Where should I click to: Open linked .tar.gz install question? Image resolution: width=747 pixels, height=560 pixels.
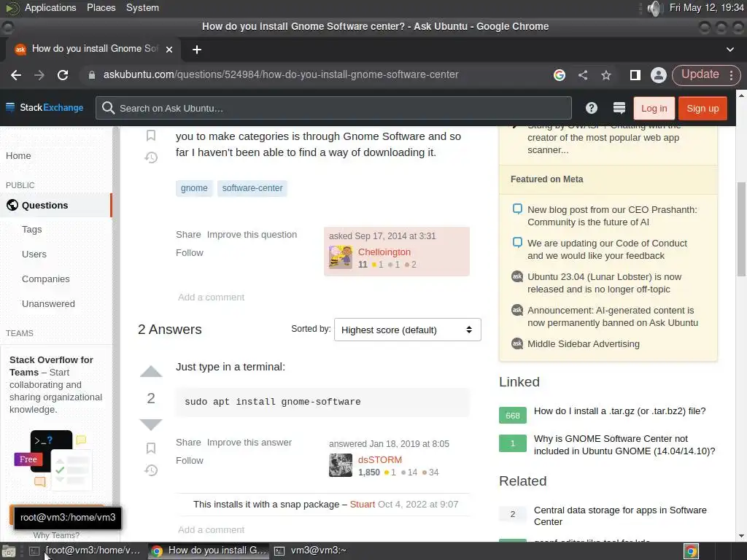619,411
